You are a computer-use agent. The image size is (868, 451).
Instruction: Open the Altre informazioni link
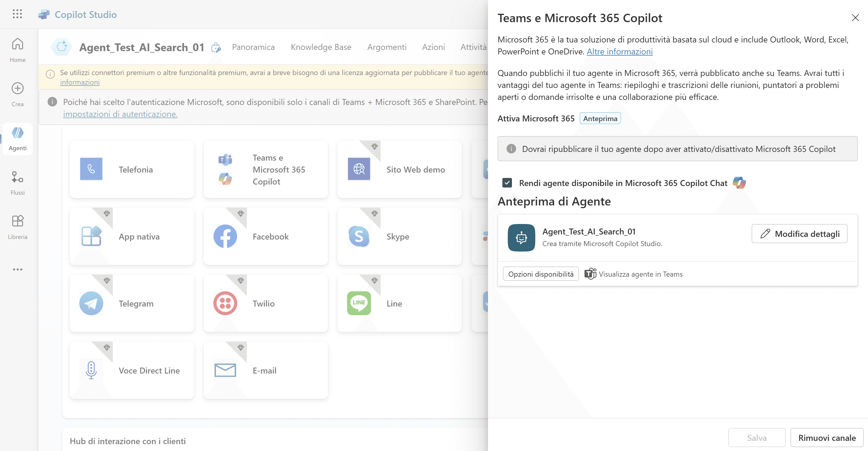(619, 51)
